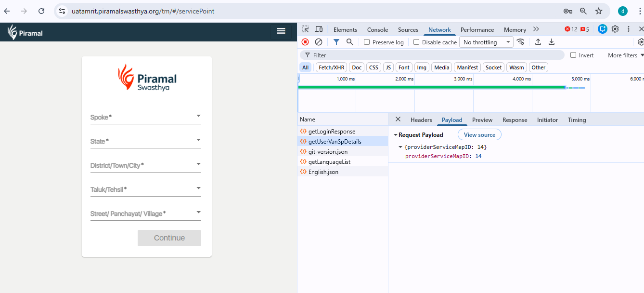Enable the Preserve log checkbox
The image size is (644, 293).
click(367, 42)
